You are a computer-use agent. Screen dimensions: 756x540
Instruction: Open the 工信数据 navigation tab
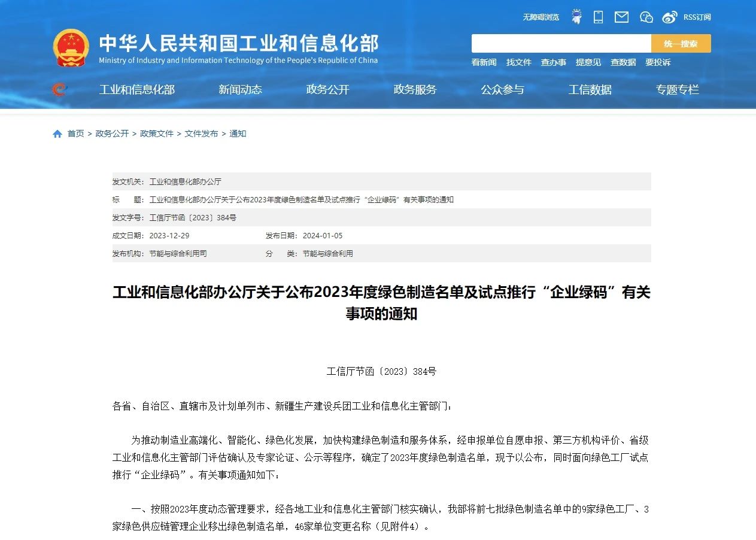click(590, 90)
